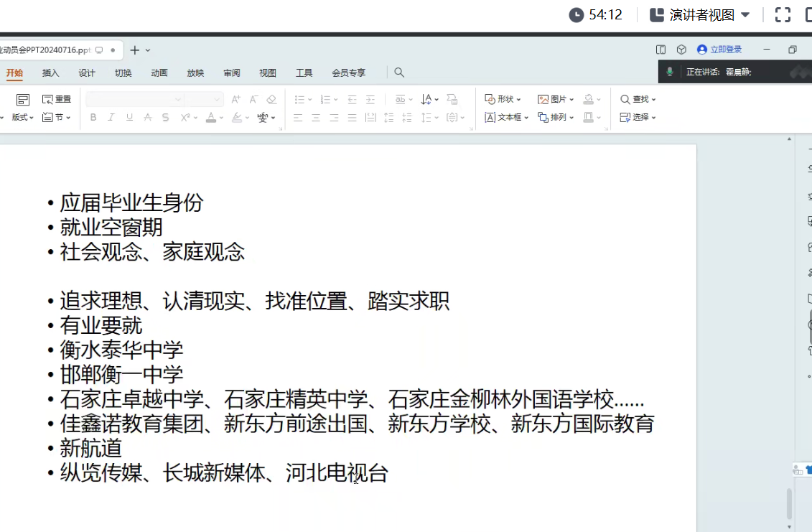Open the 放映 ribbon tab
Viewport: 812px width, 532px height.
pos(195,73)
